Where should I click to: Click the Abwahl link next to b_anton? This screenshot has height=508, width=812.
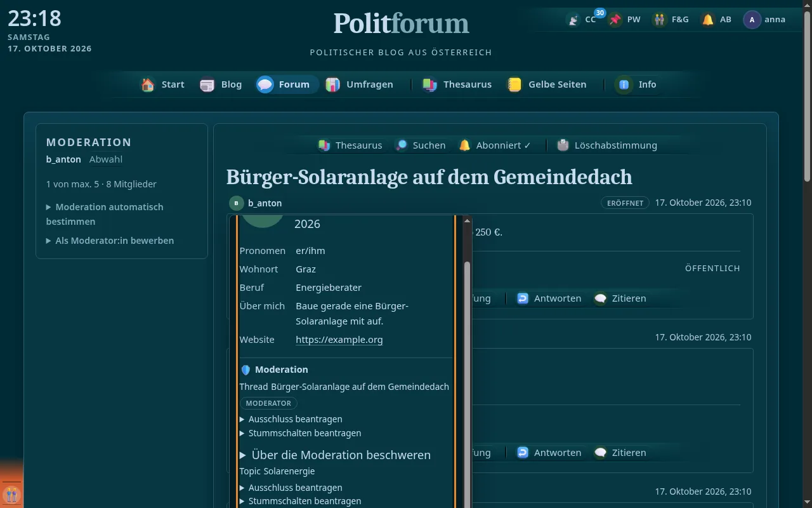coord(106,159)
